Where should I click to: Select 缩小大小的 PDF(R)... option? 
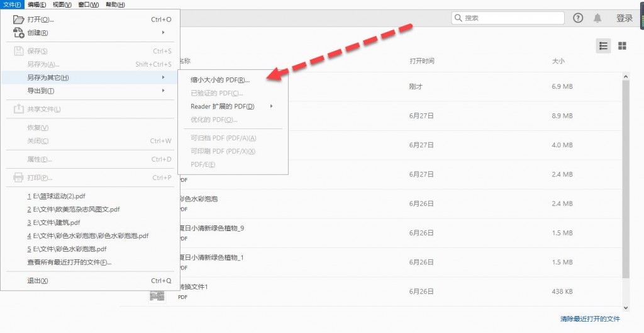(233, 80)
